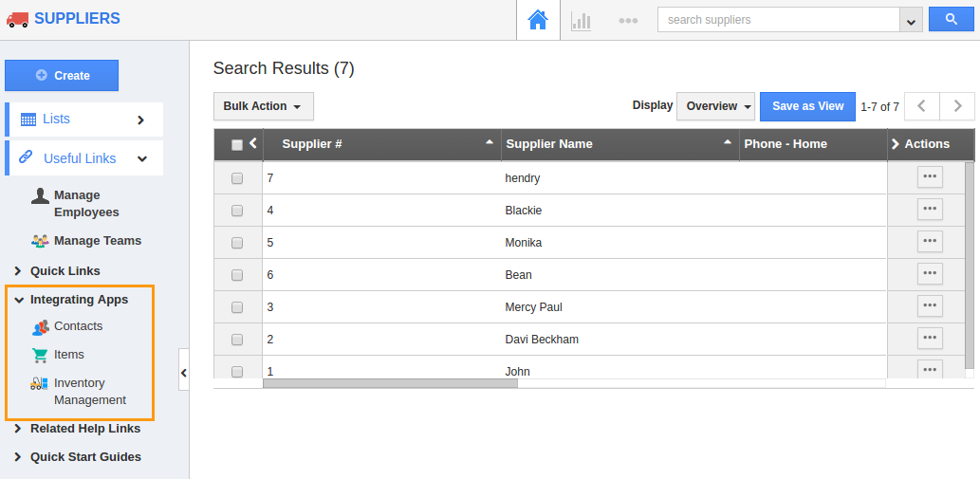This screenshot has width=980, height=479.
Task: Open the Bulk Action dropdown
Action: [263, 106]
